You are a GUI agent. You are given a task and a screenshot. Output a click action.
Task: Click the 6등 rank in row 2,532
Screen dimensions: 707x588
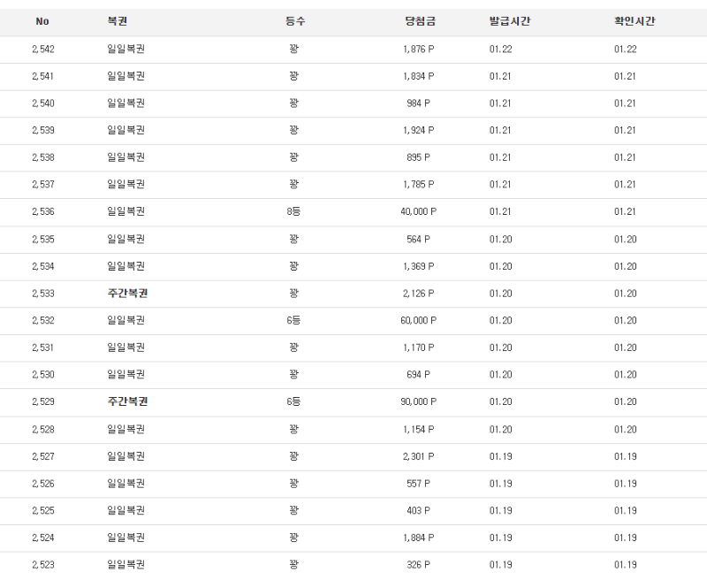pos(293,320)
